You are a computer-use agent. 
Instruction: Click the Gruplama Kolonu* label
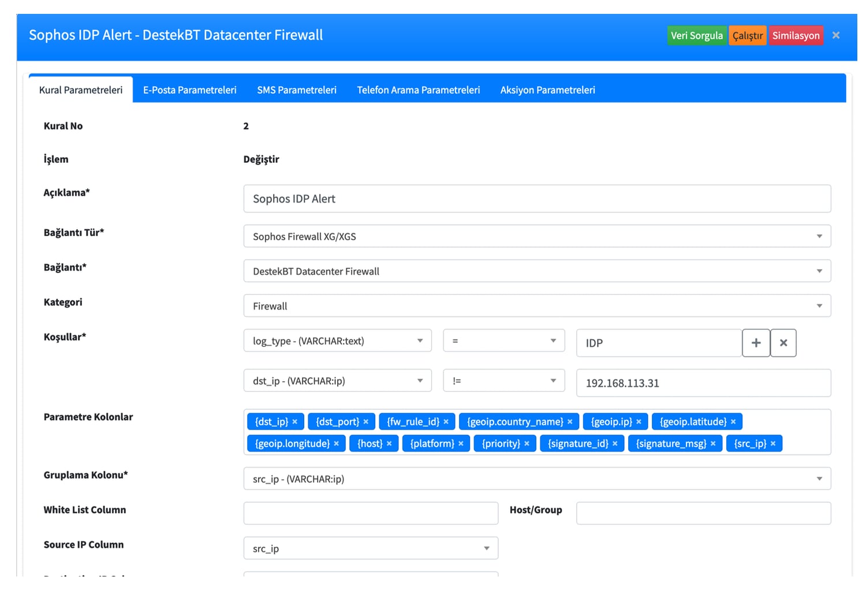pyautogui.click(x=85, y=475)
